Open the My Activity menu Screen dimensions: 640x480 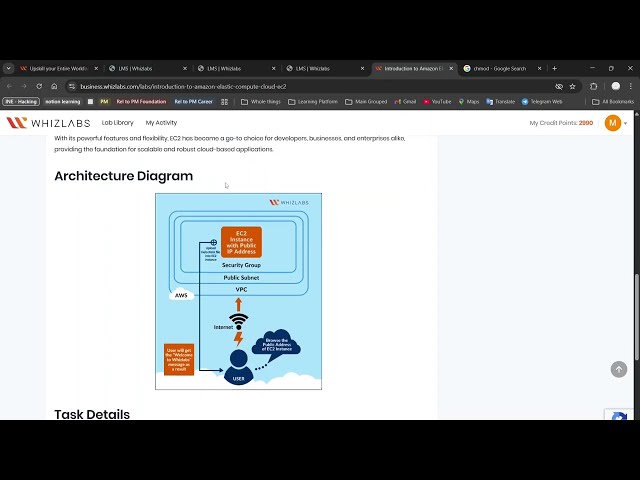(x=161, y=122)
